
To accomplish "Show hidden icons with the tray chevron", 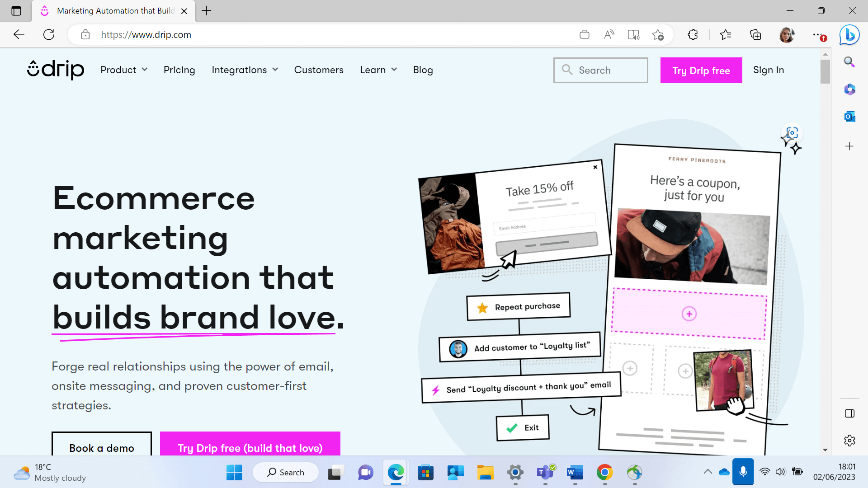I will pyautogui.click(x=708, y=472).
